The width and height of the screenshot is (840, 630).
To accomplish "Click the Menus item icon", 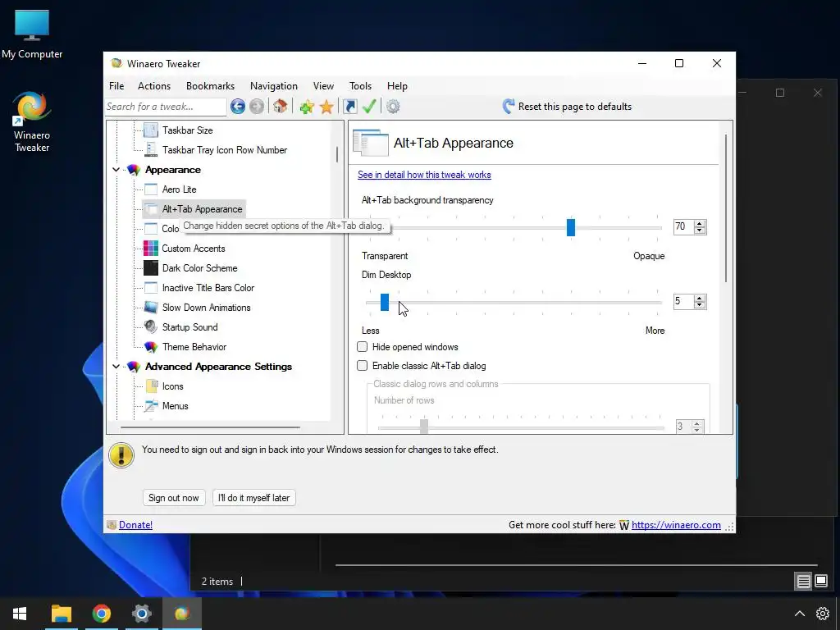I will (x=151, y=405).
